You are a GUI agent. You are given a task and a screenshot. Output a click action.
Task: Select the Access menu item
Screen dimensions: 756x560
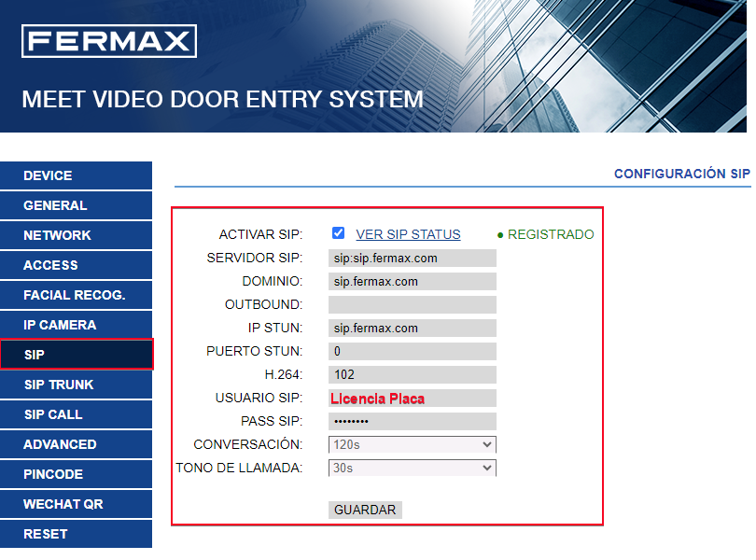76,265
